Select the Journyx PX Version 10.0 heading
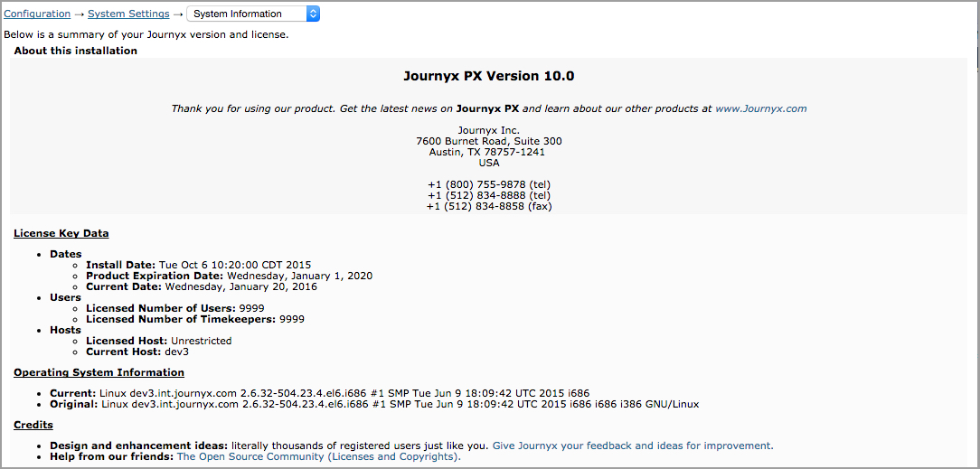This screenshot has height=469, width=980. click(489, 76)
